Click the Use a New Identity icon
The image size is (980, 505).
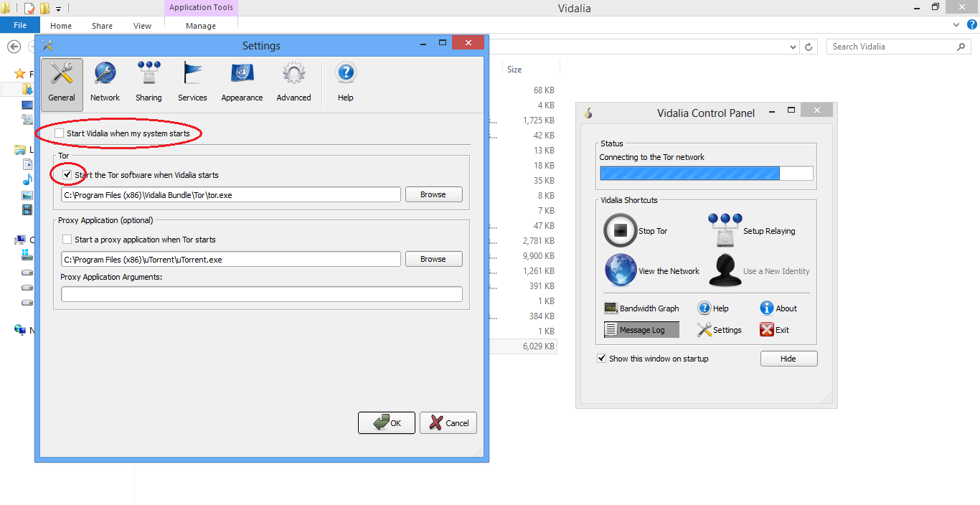coord(725,271)
